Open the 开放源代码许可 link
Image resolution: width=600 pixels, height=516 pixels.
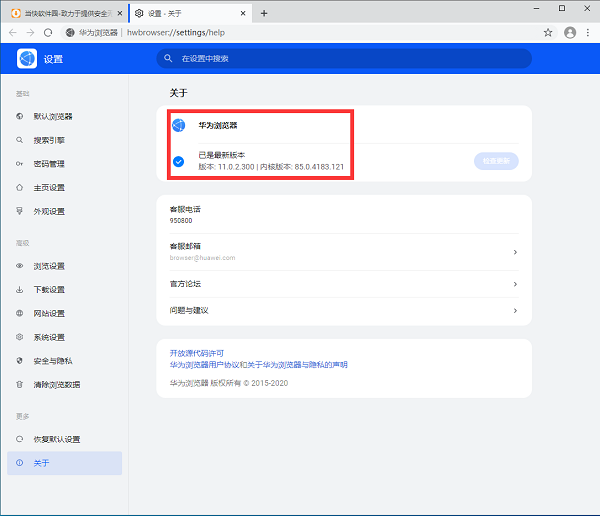197,353
